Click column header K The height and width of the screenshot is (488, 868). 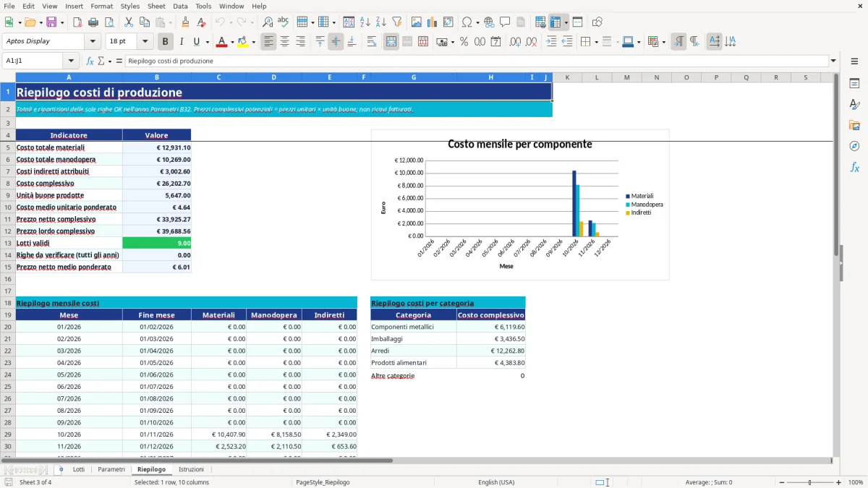pos(567,77)
